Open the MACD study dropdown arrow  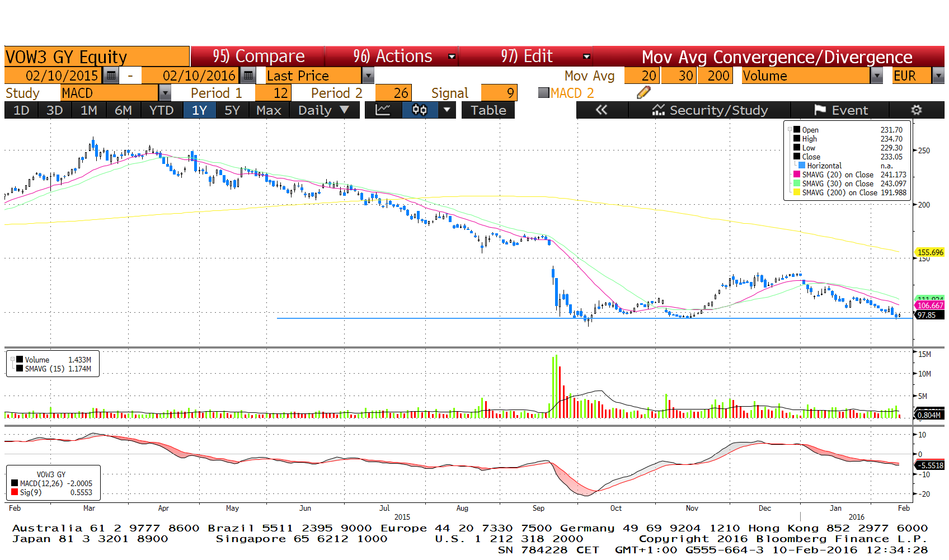165,93
